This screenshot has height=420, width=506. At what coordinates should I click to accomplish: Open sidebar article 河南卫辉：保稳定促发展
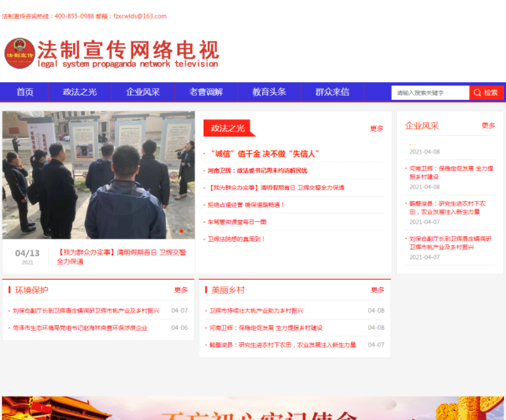point(451,173)
